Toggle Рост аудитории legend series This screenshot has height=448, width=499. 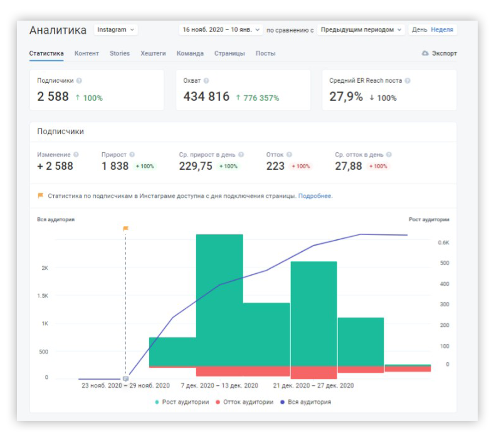pyautogui.click(x=182, y=402)
